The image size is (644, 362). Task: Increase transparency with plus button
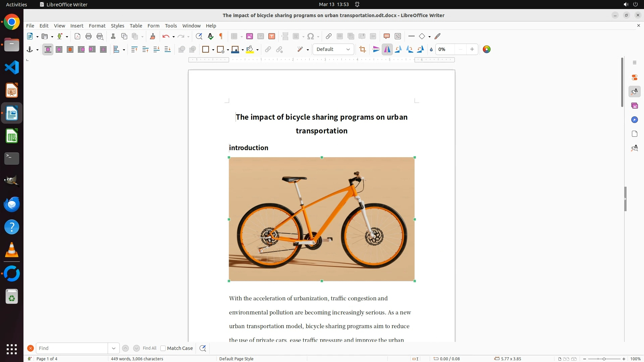472,50
